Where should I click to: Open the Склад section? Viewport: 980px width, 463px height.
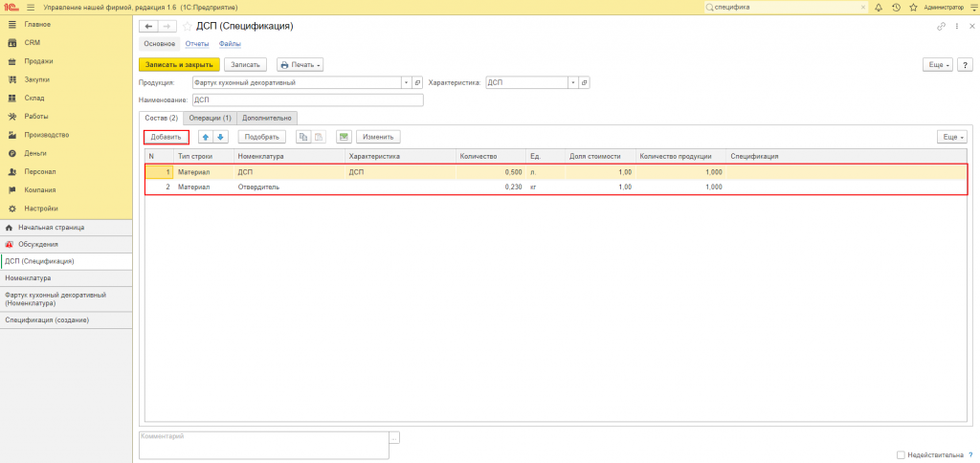[x=34, y=99]
